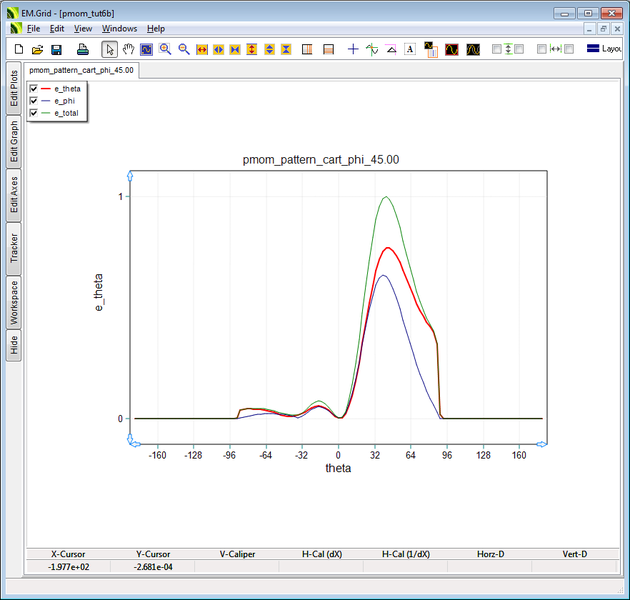The image size is (630, 600).
Task: Switch to pmom_pattern_cart_phi_45.00 tab
Action: pos(81,71)
